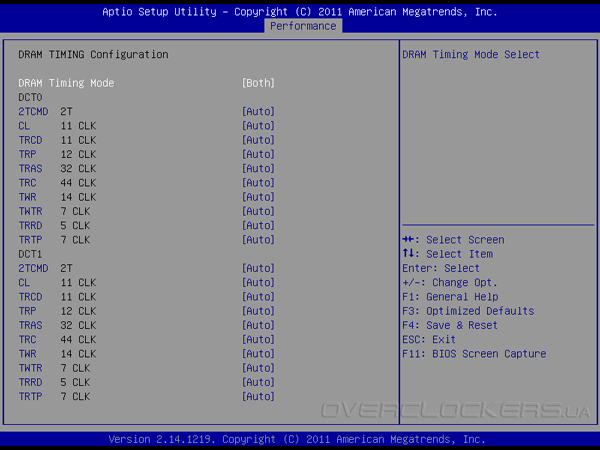Click the DRAM TIMING Configuration title

tap(93, 55)
